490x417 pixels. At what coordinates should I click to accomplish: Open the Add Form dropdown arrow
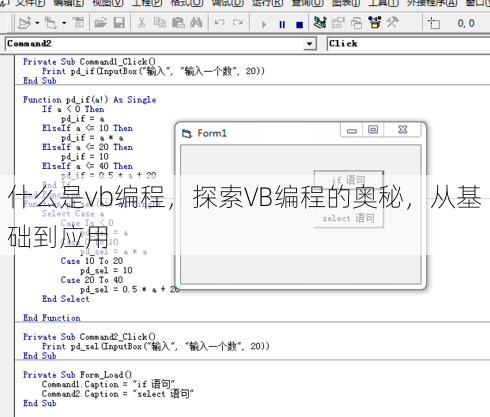64,23
